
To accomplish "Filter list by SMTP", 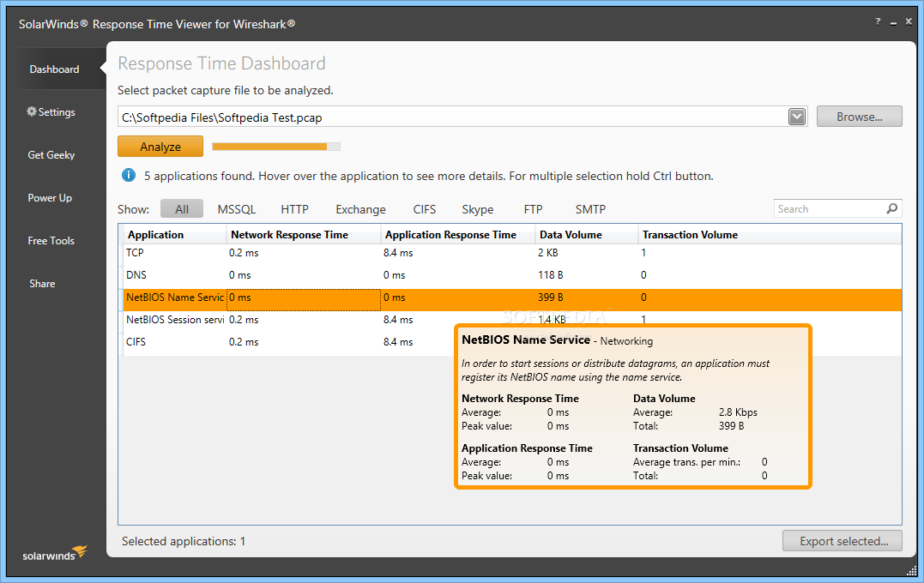I will 590,209.
